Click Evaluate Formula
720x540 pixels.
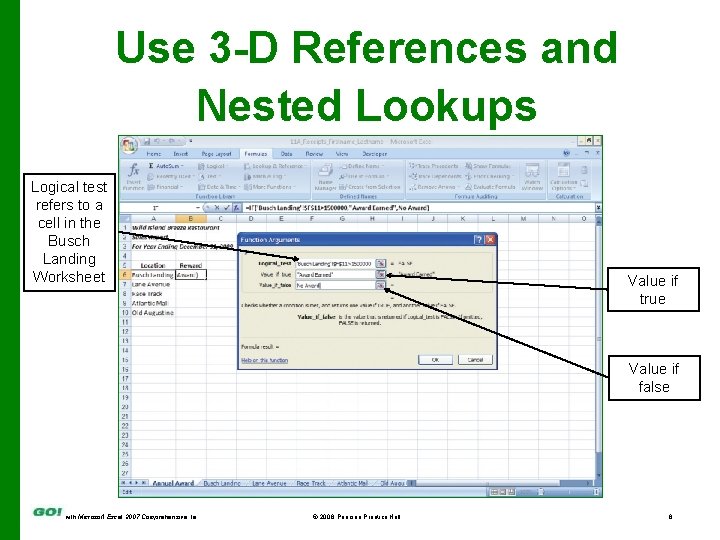pyautogui.click(x=490, y=187)
